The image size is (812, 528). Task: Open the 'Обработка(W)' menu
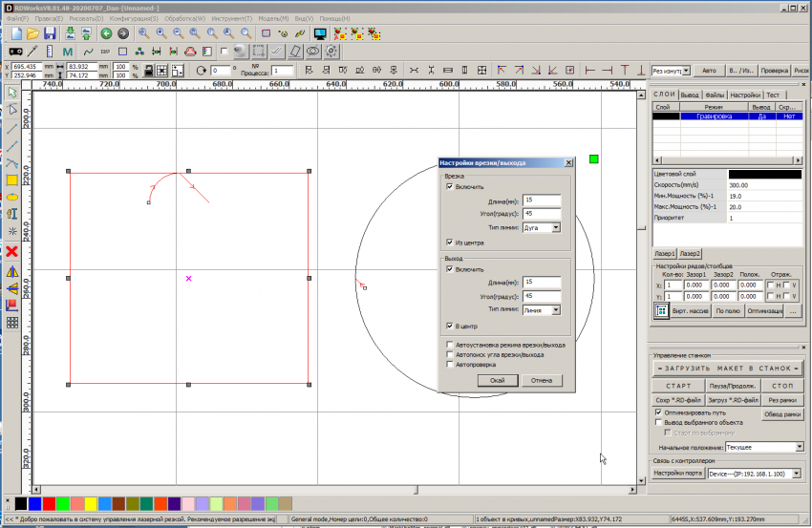pyautogui.click(x=184, y=18)
